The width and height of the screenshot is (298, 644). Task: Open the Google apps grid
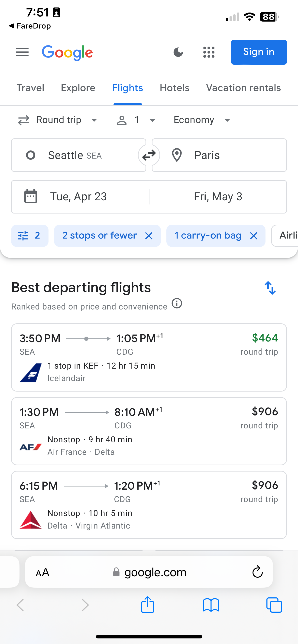coord(209,52)
